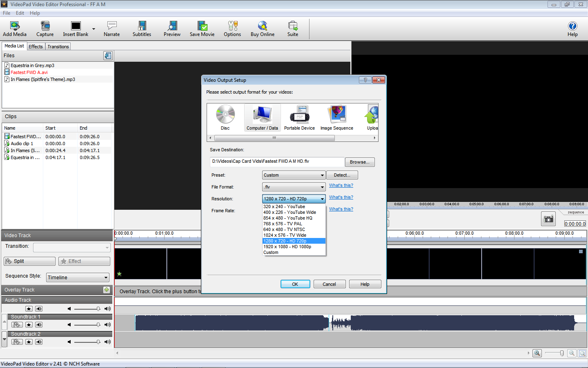Click the timeline zoom out magnifier
This screenshot has height=368, width=588.
click(x=572, y=353)
